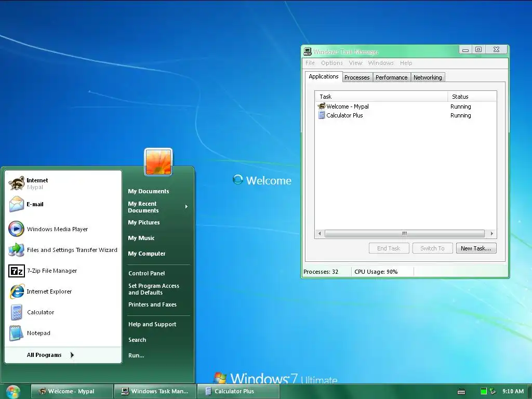The height and width of the screenshot is (399, 532).
Task: Click the Safely Remove Hardware tray icon
Action: (493, 391)
